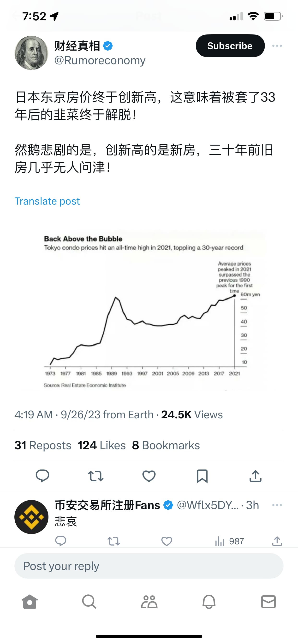
Task: Tap the share icon under the main post
Action: (x=255, y=476)
